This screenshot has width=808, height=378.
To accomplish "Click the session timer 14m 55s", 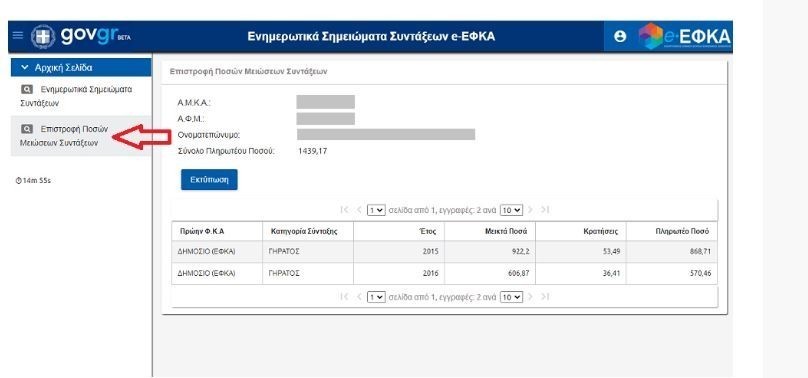I will [34, 181].
